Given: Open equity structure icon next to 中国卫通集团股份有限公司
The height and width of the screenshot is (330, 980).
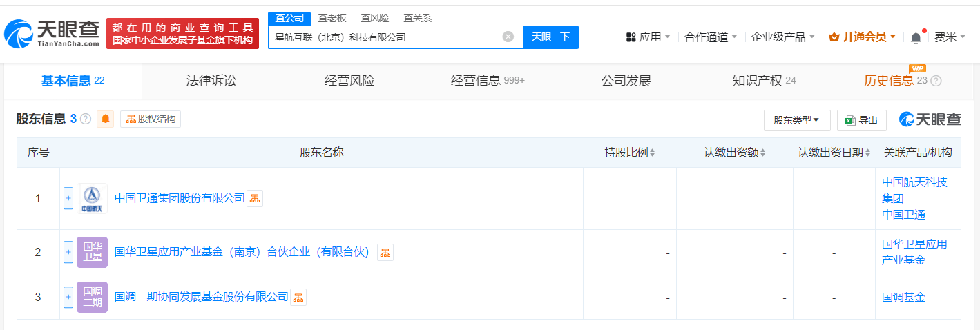Looking at the screenshot, I should 255,199.
